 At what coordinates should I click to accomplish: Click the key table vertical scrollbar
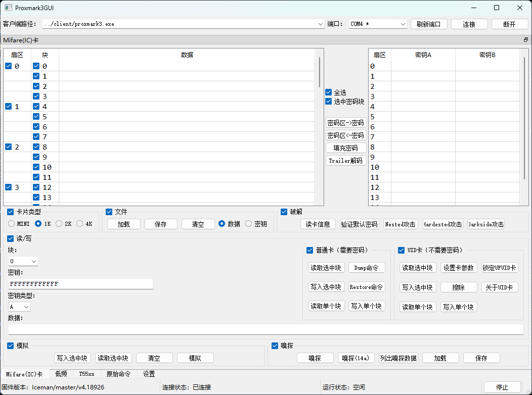tap(524, 119)
